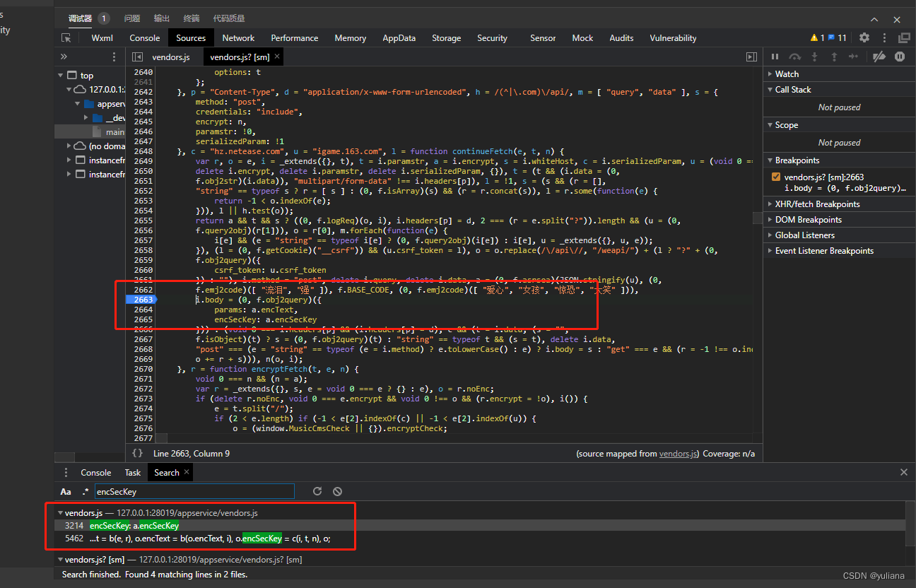Hide the file navigator sidebar icon
Viewport: 916px width, 588px height.
tap(137, 57)
